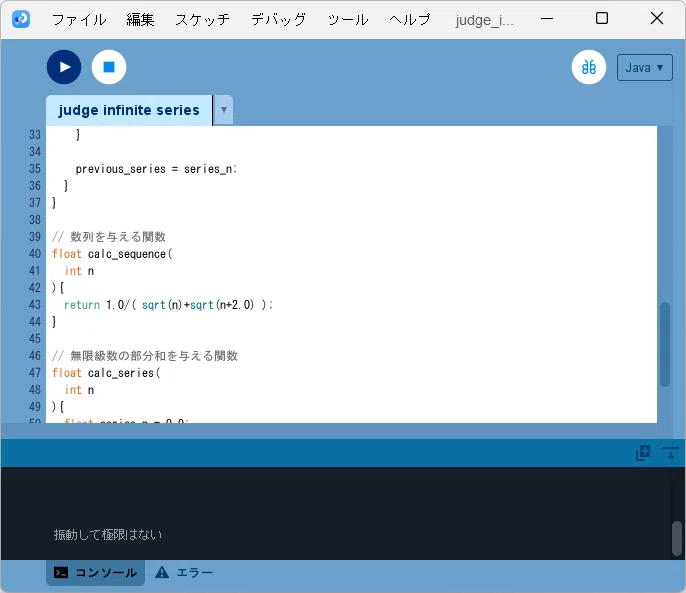Viewport: 686px width, 593px height.
Task: Click the copy console output icon
Action: 643,453
